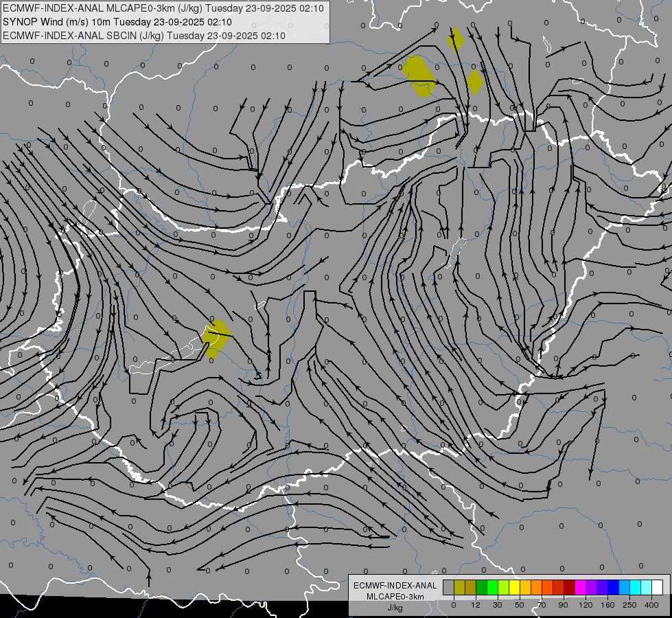This screenshot has height=618, width=672.
Task: Select the magenta legend swatch
Action: click(x=581, y=588)
